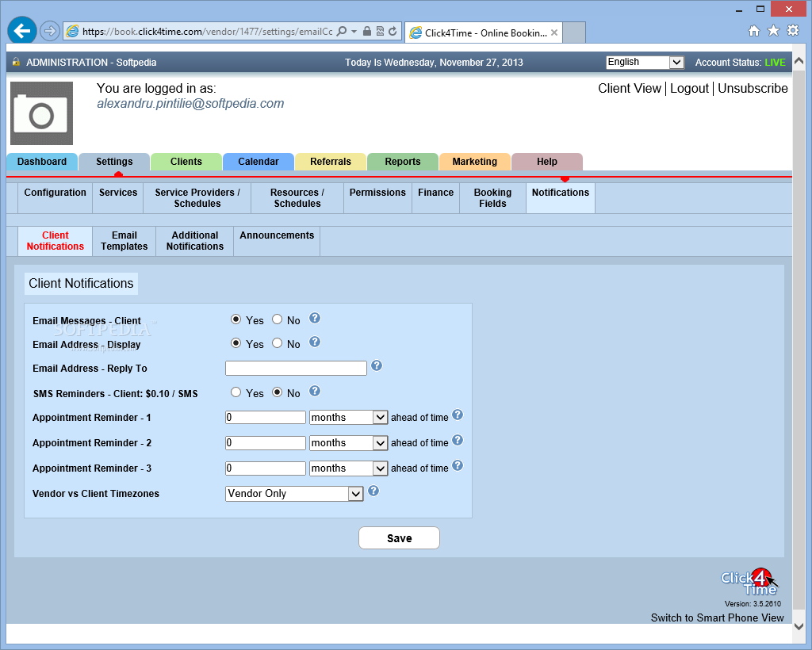The height and width of the screenshot is (650, 812).
Task: Open the Configuration settings submenu
Action: pyautogui.click(x=56, y=197)
